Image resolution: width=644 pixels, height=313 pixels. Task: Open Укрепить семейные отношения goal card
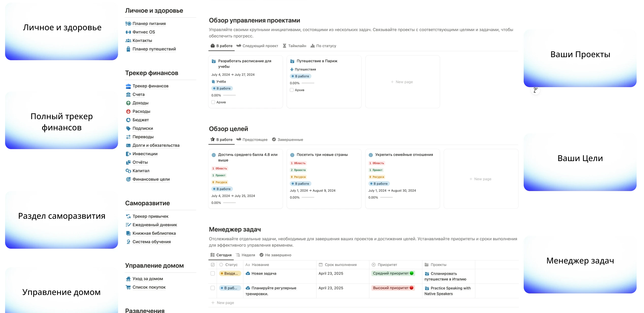click(x=404, y=155)
